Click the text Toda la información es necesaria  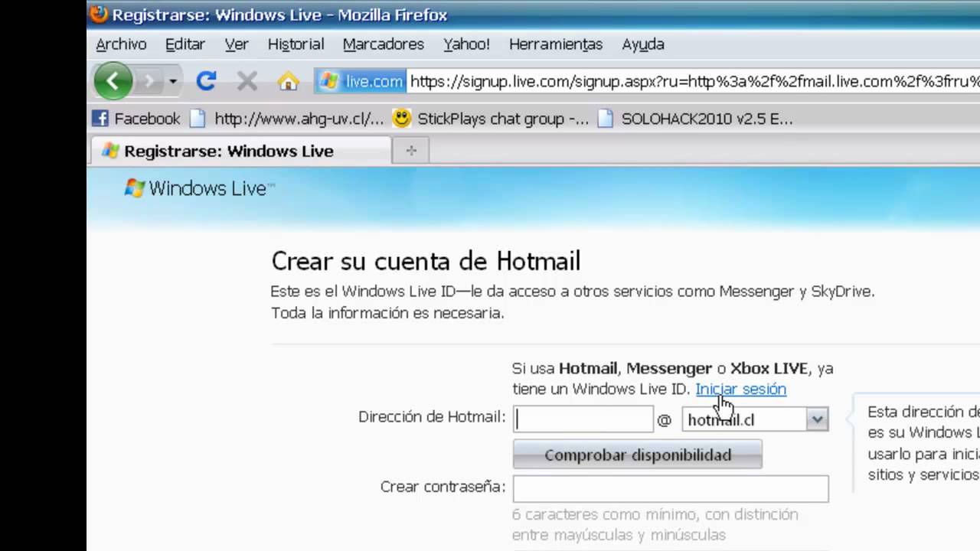[x=387, y=313]
